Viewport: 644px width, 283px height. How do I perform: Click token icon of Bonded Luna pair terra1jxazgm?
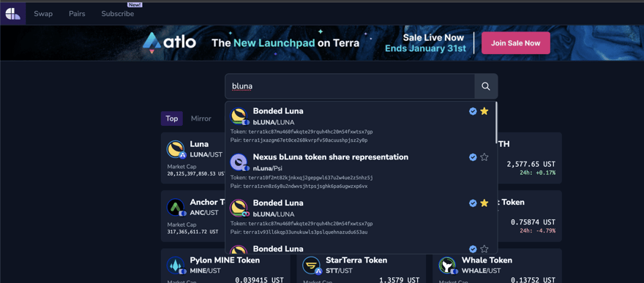[239, 116]
